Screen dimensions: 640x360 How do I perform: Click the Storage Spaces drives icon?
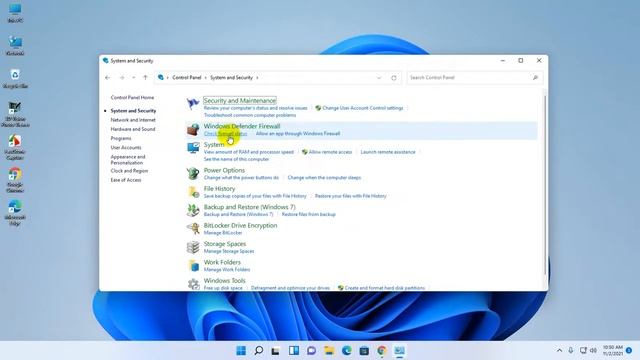(193, 247)
